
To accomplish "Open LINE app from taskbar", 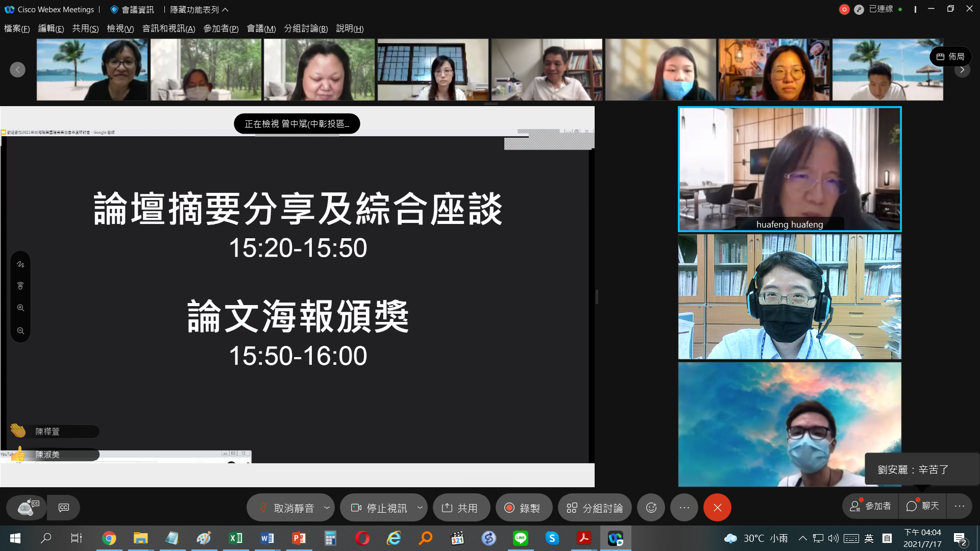I will pos(520,538).
